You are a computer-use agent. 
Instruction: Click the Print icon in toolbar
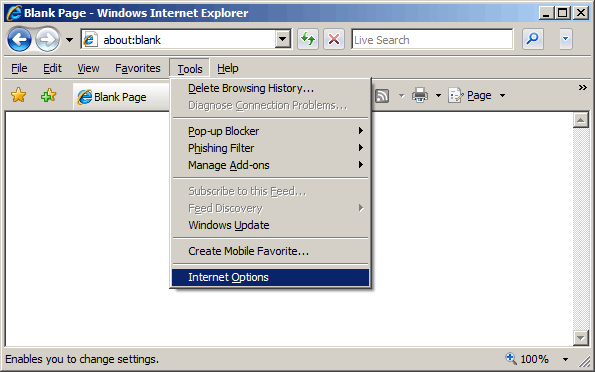pyautogui.click(x=420, y=95)
